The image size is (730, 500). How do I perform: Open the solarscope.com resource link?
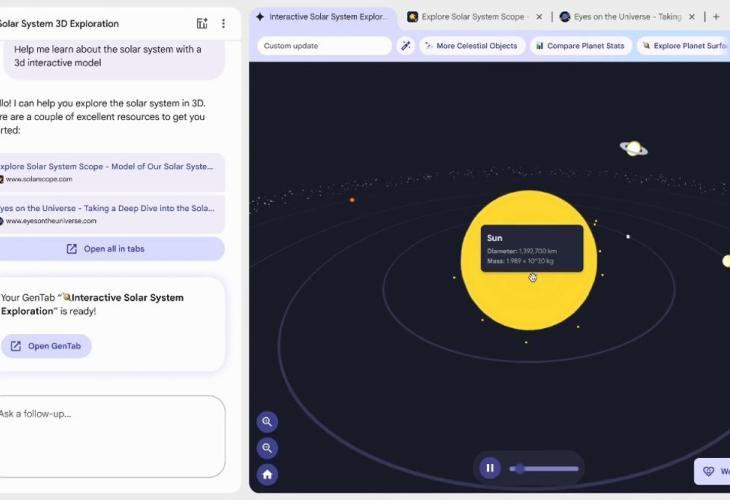pyautogui.click(x=110, y=172)
